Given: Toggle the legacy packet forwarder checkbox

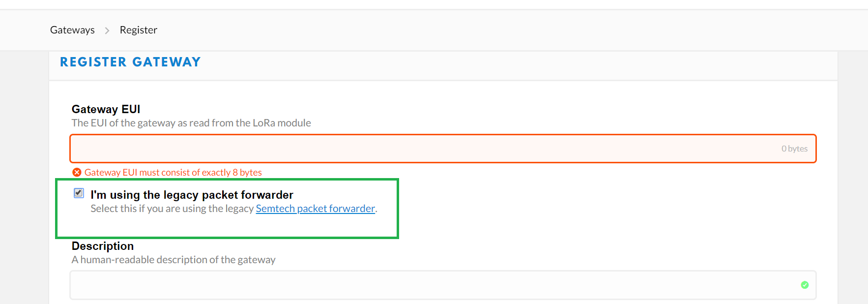Looking at the screenshot, I should coord(79,193).
